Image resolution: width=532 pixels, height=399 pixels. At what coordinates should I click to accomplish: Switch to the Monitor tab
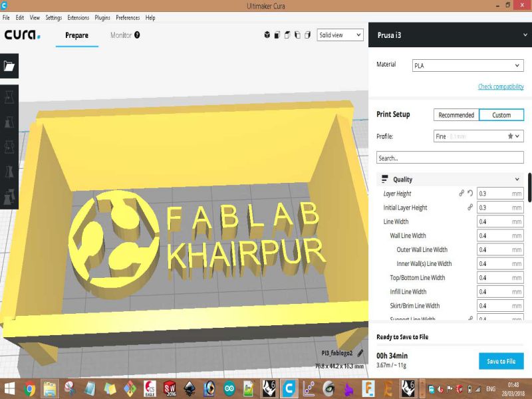pos(121,35)
